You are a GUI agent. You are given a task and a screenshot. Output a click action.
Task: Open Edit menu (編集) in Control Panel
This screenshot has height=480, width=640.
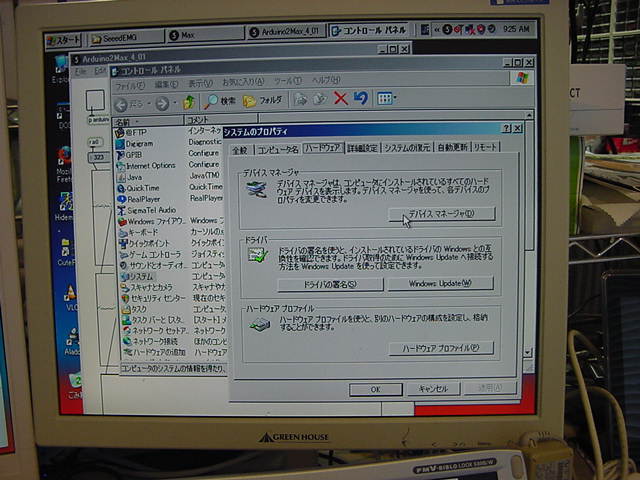coord(166,84)
